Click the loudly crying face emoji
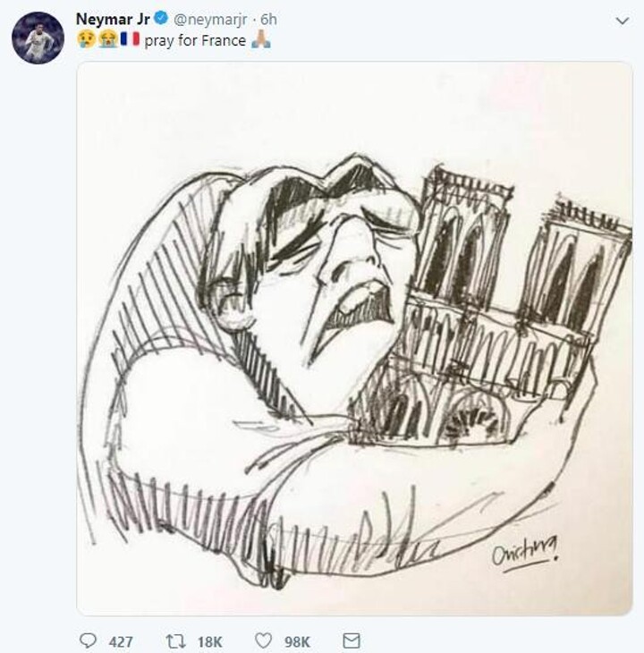644x653 pixels. coord(108,39)
